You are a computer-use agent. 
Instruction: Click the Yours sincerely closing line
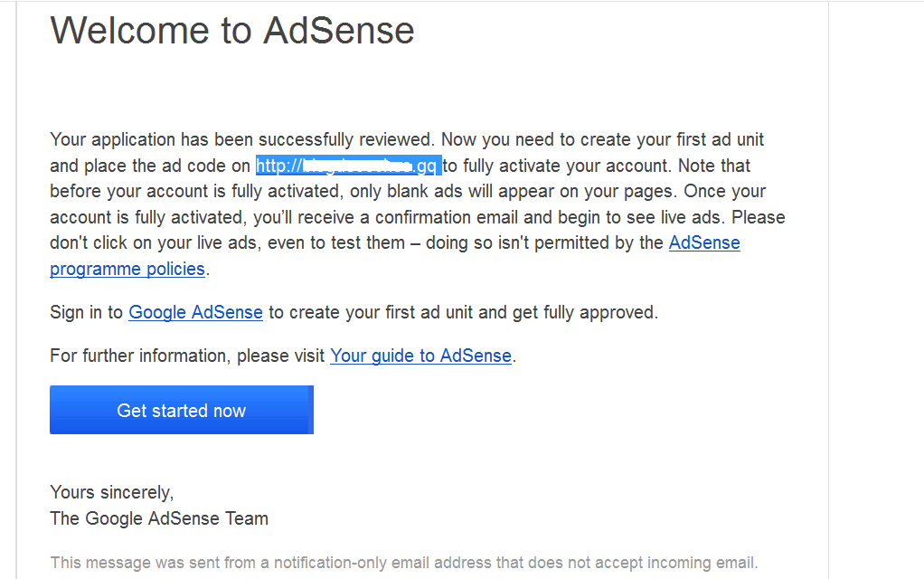tap(111, 492)
